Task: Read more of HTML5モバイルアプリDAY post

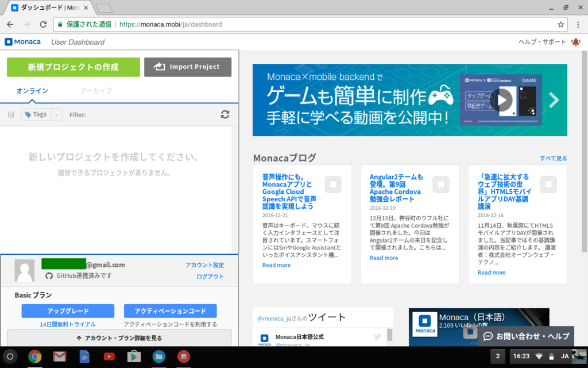Action: [x=492, y=273]
